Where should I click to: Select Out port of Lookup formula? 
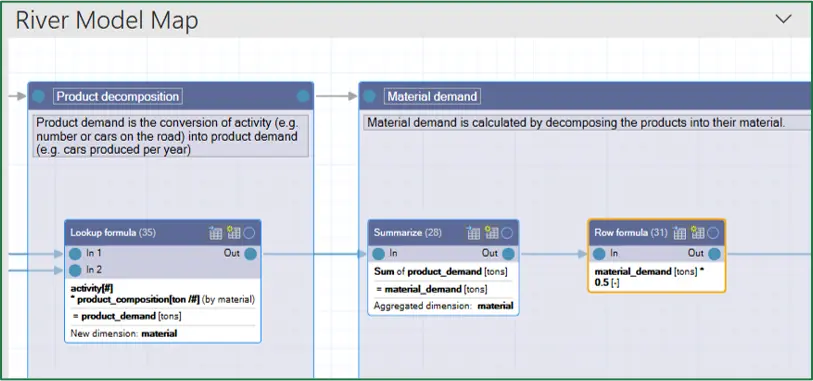click(x=250, y=254)
